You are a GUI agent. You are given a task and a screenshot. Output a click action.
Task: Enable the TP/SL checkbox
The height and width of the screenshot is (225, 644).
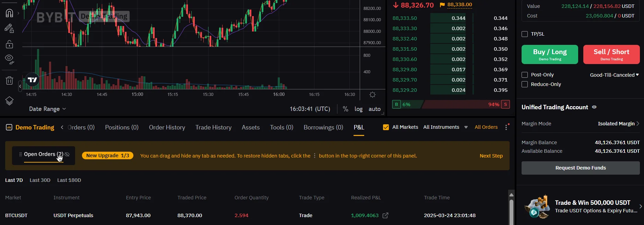tap(525, 34)
